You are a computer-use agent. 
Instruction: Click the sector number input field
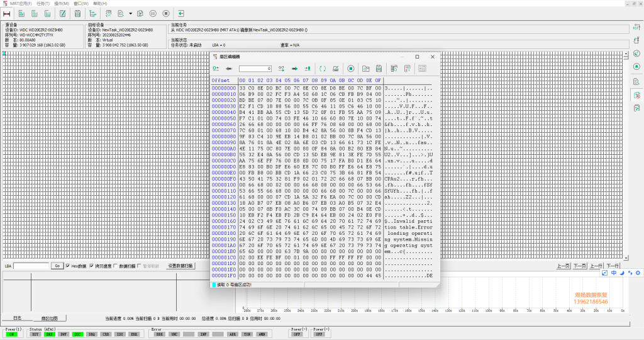[255, 69]
